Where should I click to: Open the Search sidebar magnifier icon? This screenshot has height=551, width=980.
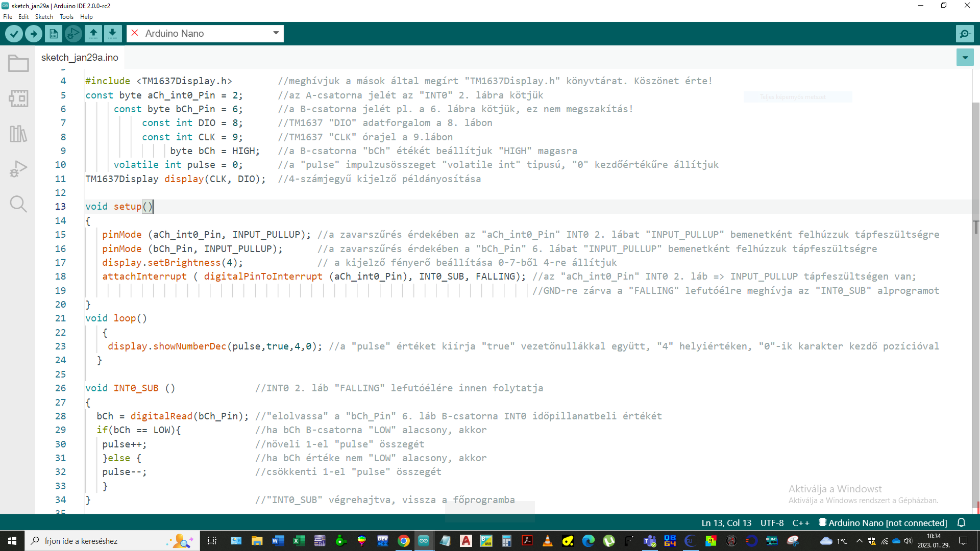(x=18, y=204)
